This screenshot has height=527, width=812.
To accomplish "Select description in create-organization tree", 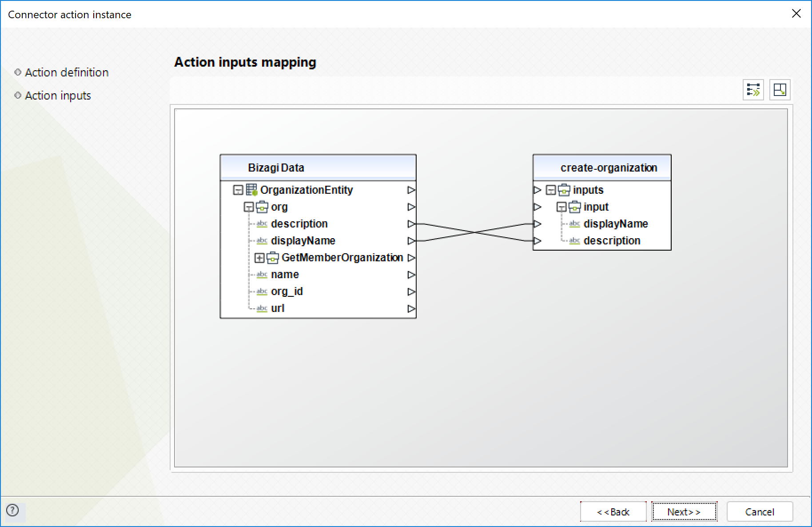I will 612,241.
